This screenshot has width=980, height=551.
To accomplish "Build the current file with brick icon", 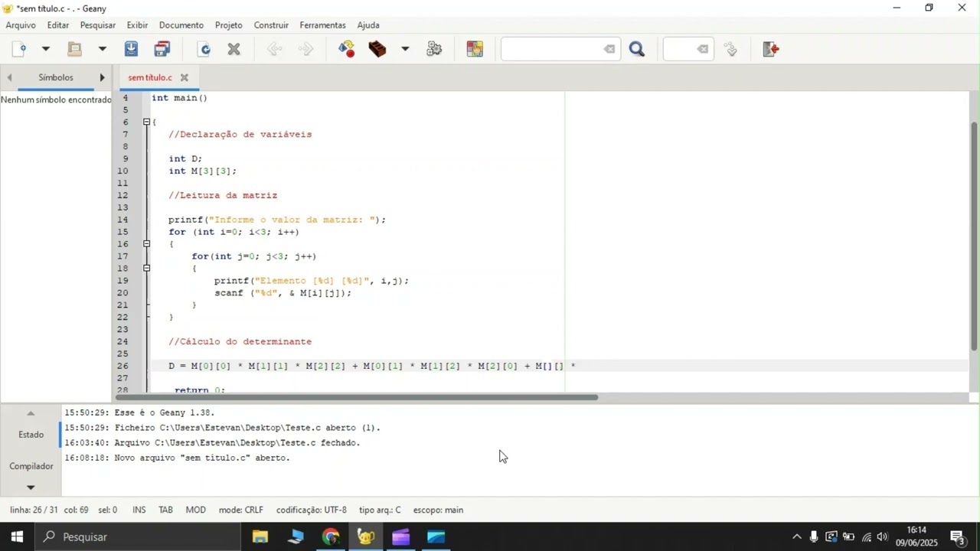I will tap(377, 49).
